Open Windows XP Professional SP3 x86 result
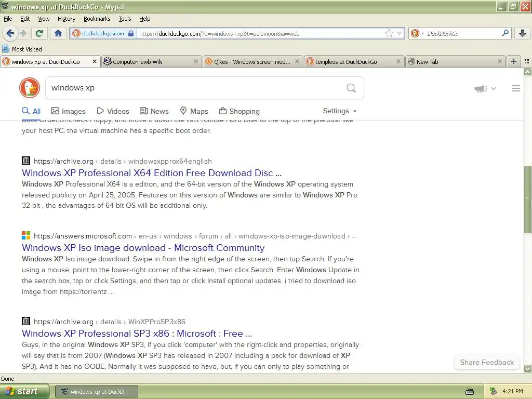Image resolution: width=532 pixels, height=399 pixels. point(137,333)
